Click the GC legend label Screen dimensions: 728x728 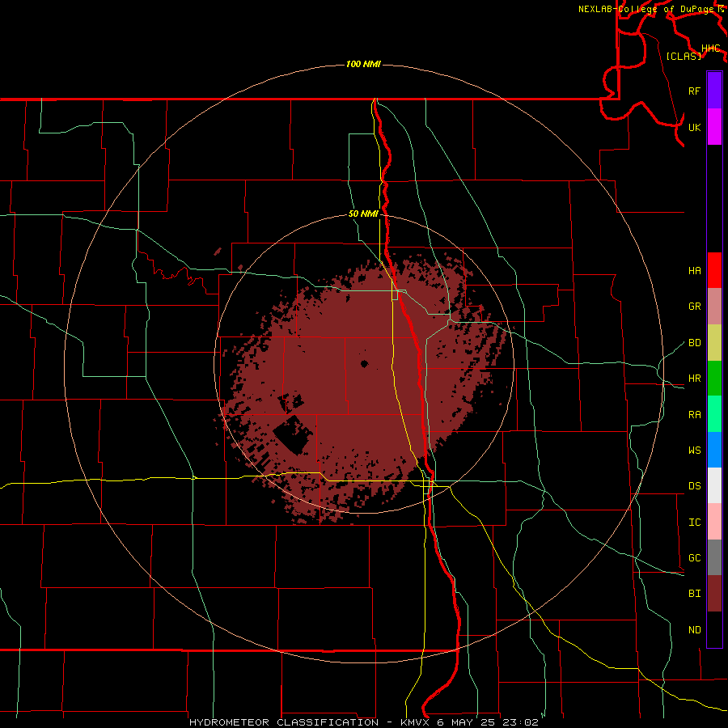click(694, 557)
